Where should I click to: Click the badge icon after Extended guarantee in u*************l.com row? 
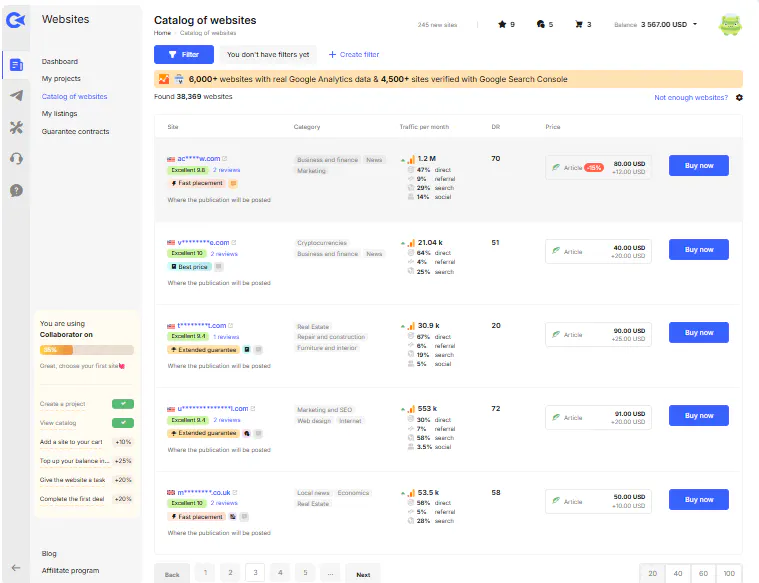pyautogui.click(x=247, y=433)
